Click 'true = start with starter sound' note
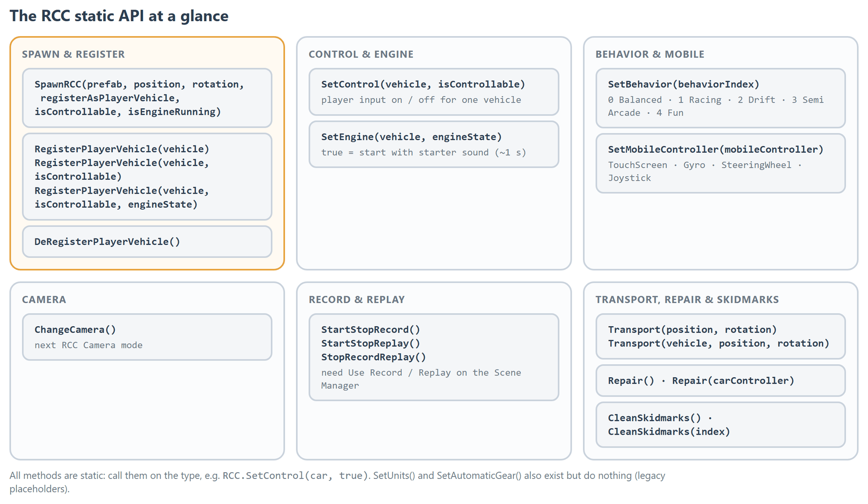The width and height of the screenshot is (868, 504). click(x=423, y=152)
